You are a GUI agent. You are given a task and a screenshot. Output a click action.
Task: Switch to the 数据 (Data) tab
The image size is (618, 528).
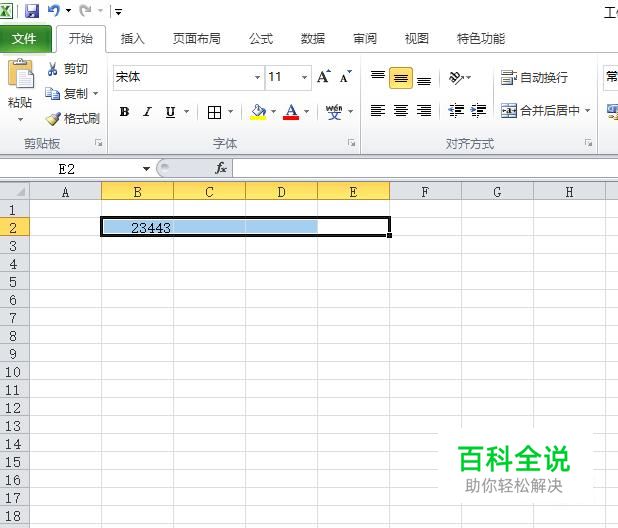tap(313, 39)
